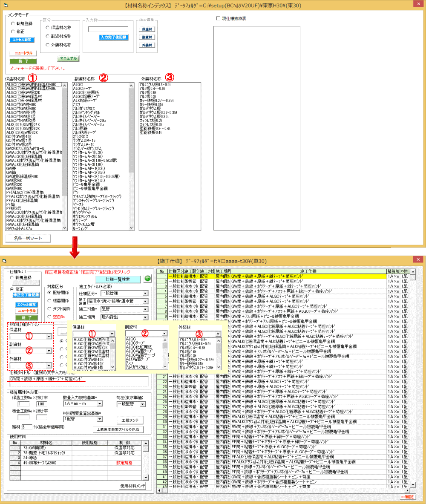The width and height of the screenshot is (426, 504).
Task: Click the 使用材料メンテ button
Action: click(133, 486)
